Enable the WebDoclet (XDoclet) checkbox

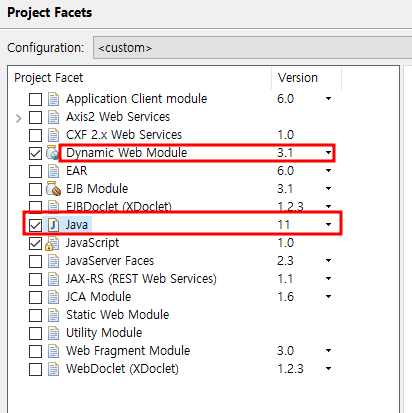tap(35, 369)
